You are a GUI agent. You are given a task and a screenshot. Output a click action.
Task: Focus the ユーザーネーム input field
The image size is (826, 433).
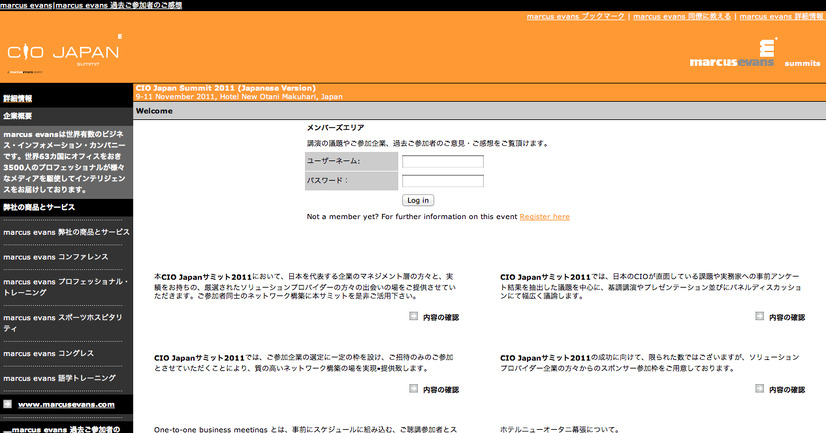(x=442, y=162)
